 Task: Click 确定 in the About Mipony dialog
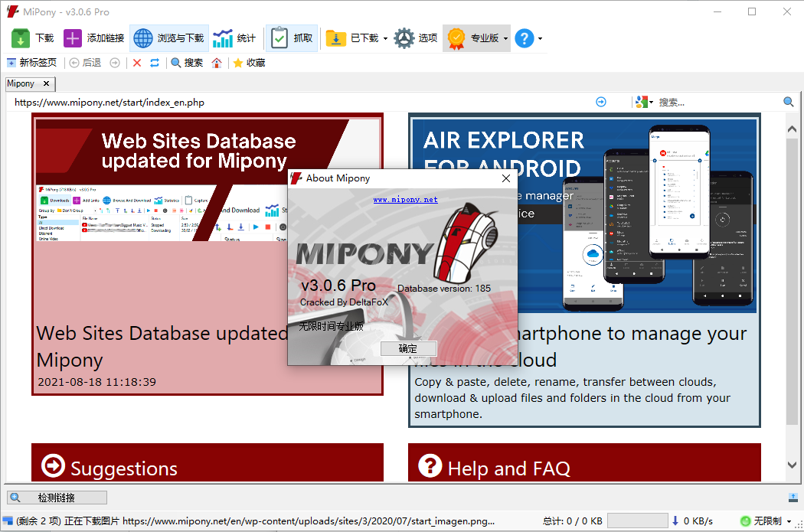coord(408,348)
